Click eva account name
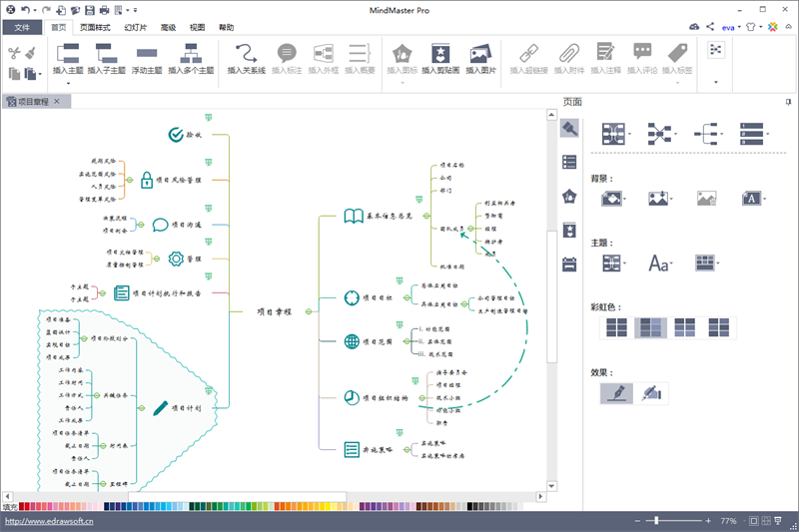The image size is (799, 532). click(x=728, y=28)
